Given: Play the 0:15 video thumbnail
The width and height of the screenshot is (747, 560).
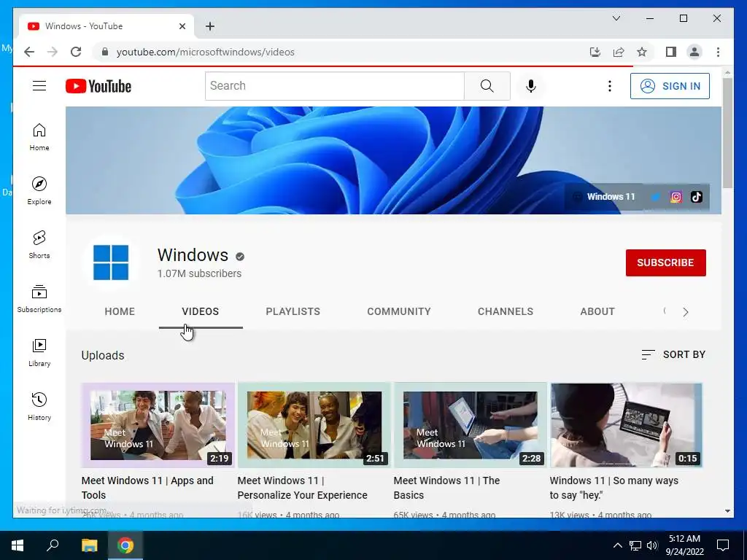Looking at the screenshot, I should [626, 425].
